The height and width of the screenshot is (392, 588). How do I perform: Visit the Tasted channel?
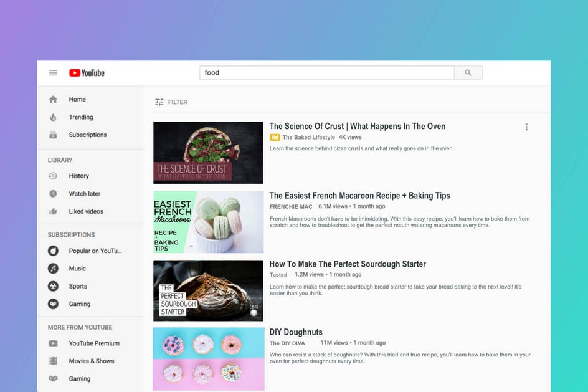tap(278, 275)
